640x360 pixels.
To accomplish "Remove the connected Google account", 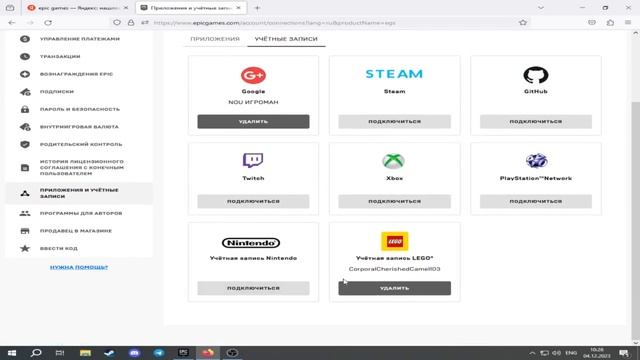I will click(253, 121).
